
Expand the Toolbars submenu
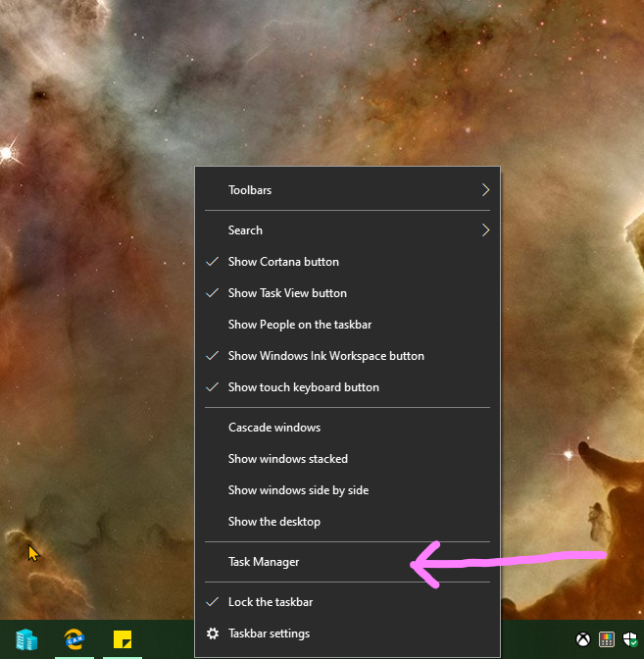coord(347,190)
